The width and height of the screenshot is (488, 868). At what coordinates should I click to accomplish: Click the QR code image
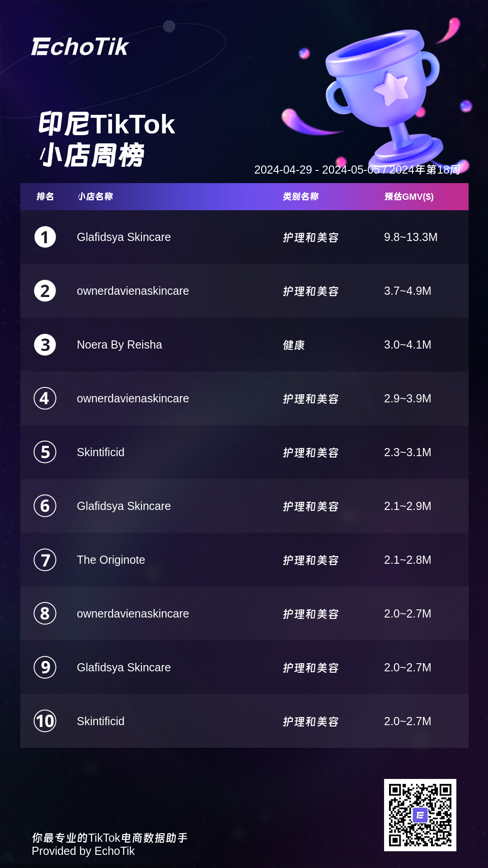coord(420,815)
